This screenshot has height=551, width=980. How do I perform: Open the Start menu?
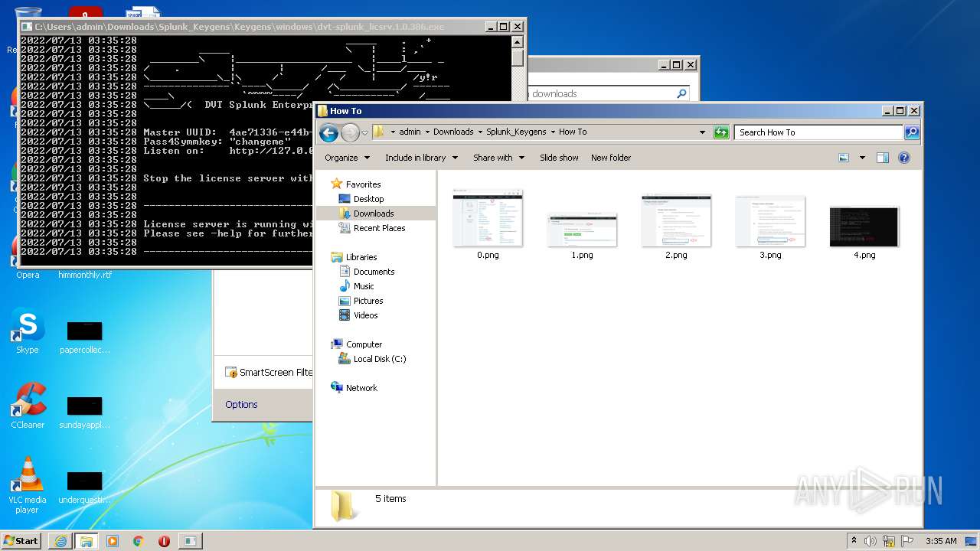[x=21, y=540]
